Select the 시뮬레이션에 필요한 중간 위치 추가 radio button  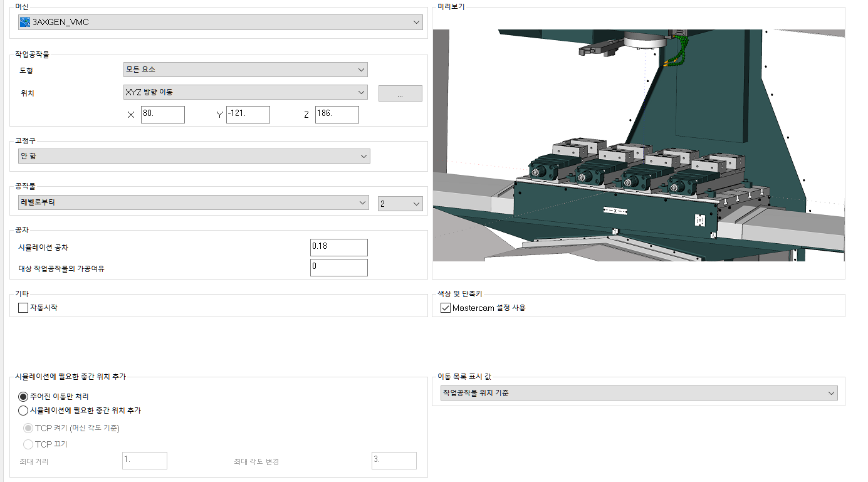click(23, 411)
